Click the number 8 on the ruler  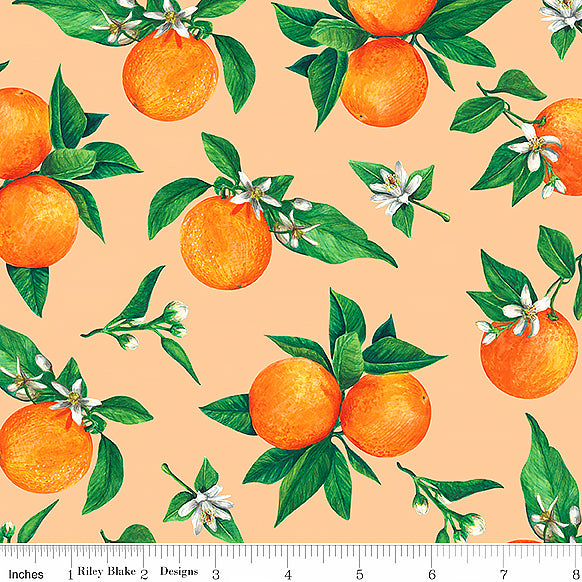[x=577, y=574]
